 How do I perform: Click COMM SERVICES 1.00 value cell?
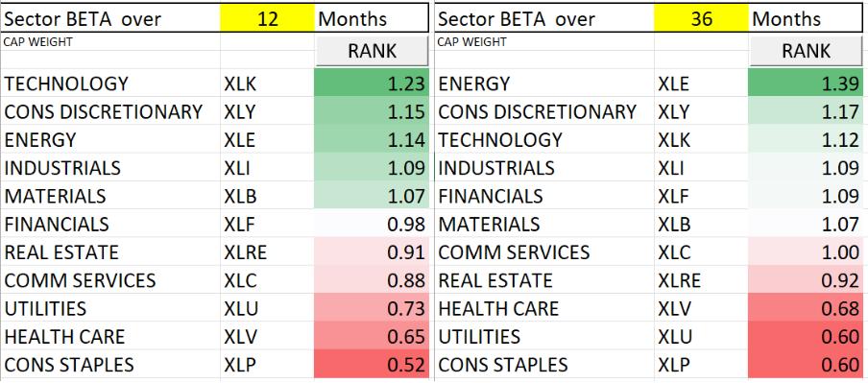point(805,252)
